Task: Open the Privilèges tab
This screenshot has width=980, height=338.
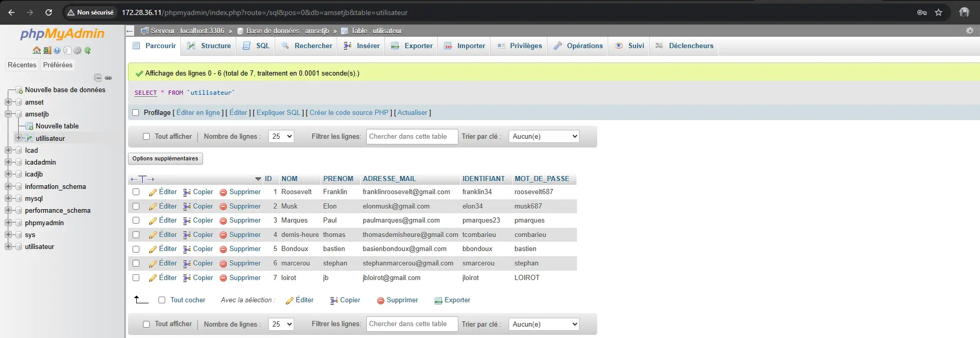Action: tap(520, 46)
